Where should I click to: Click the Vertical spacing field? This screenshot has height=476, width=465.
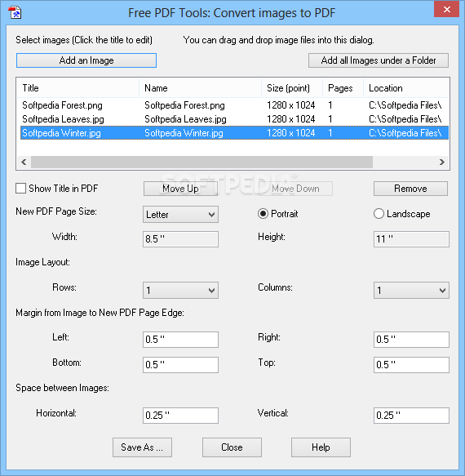tap(411, 416)
